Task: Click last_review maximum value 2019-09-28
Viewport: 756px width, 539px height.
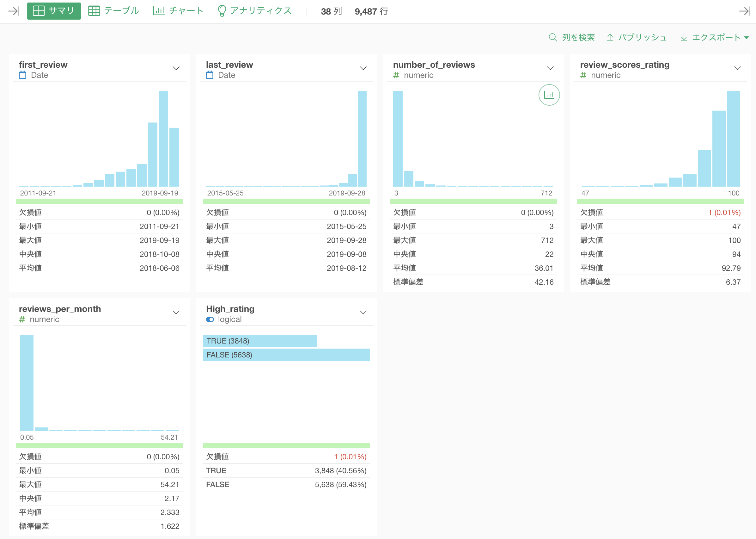Action: [346, 240]
